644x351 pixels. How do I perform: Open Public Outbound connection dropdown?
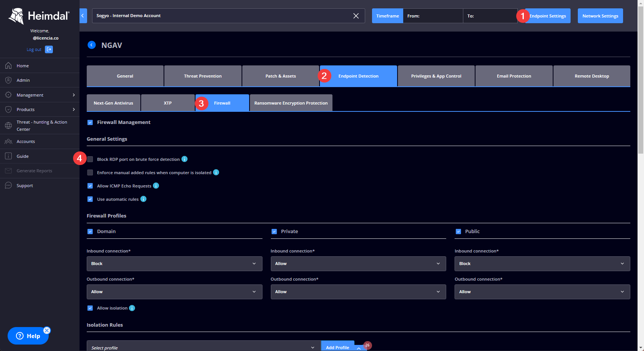[x=542, y=292]
